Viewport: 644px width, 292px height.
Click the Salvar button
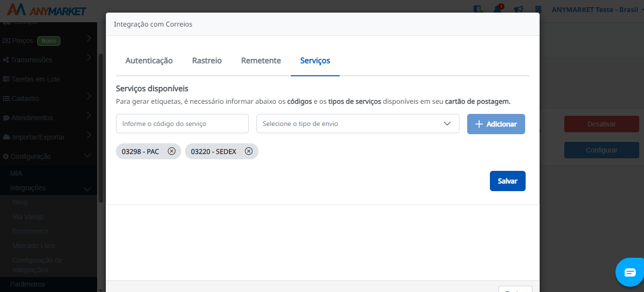(x=507, y=181)
